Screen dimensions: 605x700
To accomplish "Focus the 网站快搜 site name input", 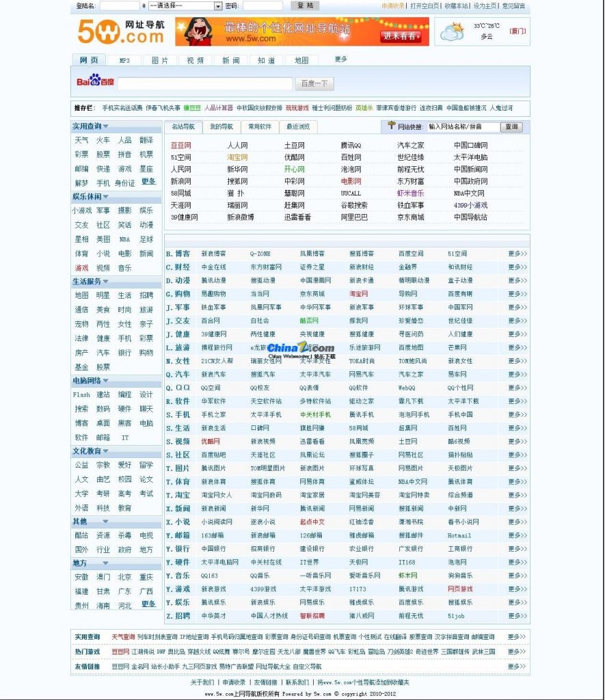I will (x=463, y=126).
